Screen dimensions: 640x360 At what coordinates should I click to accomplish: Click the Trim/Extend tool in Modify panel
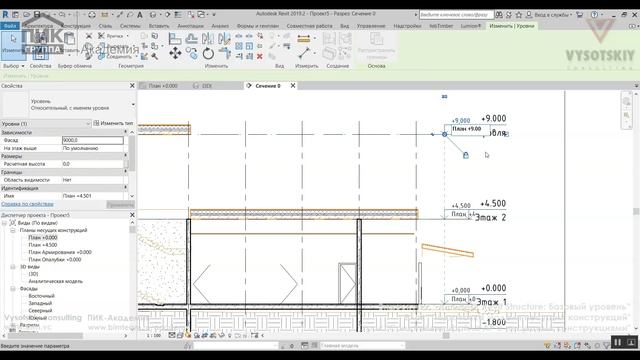pyautogui.click(x=225, y=53)
